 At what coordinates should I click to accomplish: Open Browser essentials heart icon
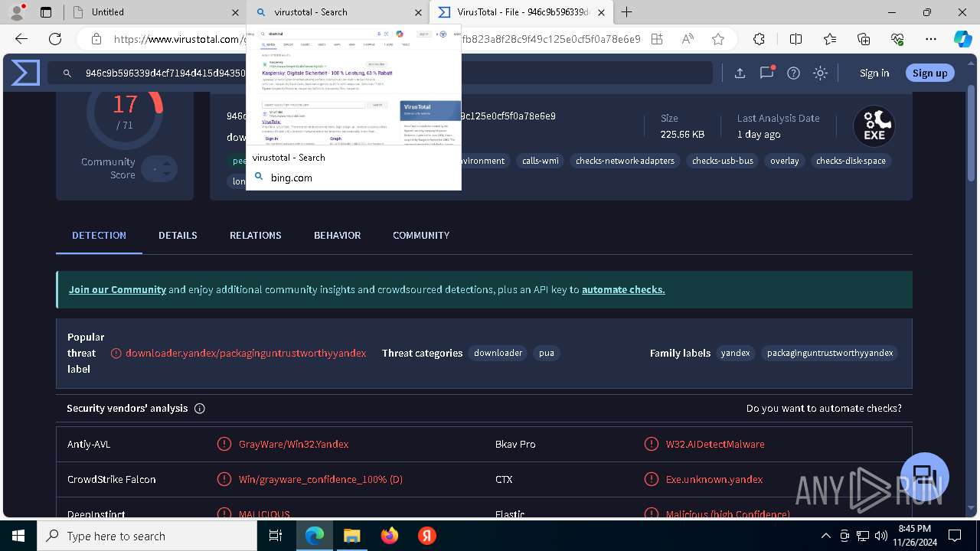[x=897, y=39]
